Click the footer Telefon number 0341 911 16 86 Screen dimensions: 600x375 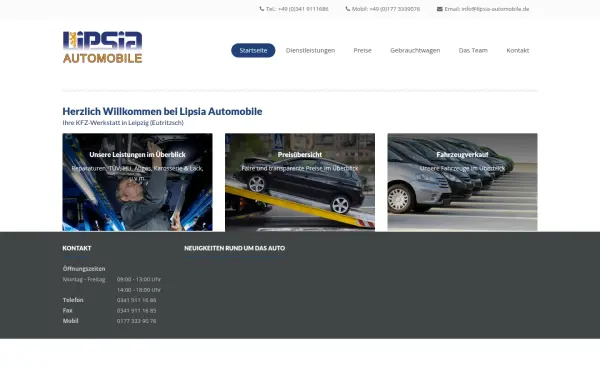click(x=136, y=300)
